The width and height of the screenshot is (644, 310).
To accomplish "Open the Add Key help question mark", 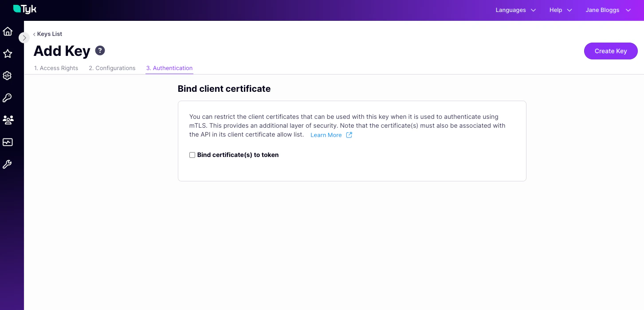I will [x=100, y=51].
